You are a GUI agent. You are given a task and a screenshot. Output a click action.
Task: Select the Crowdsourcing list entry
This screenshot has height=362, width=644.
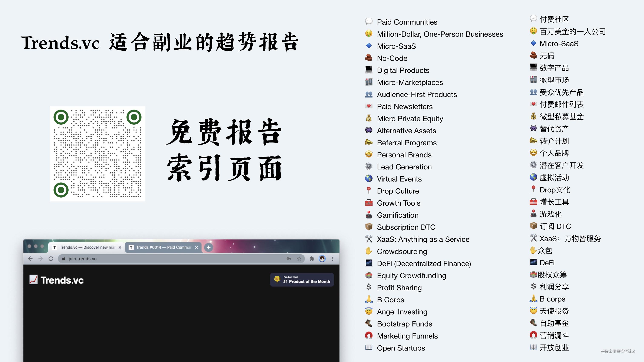point(402,251)
